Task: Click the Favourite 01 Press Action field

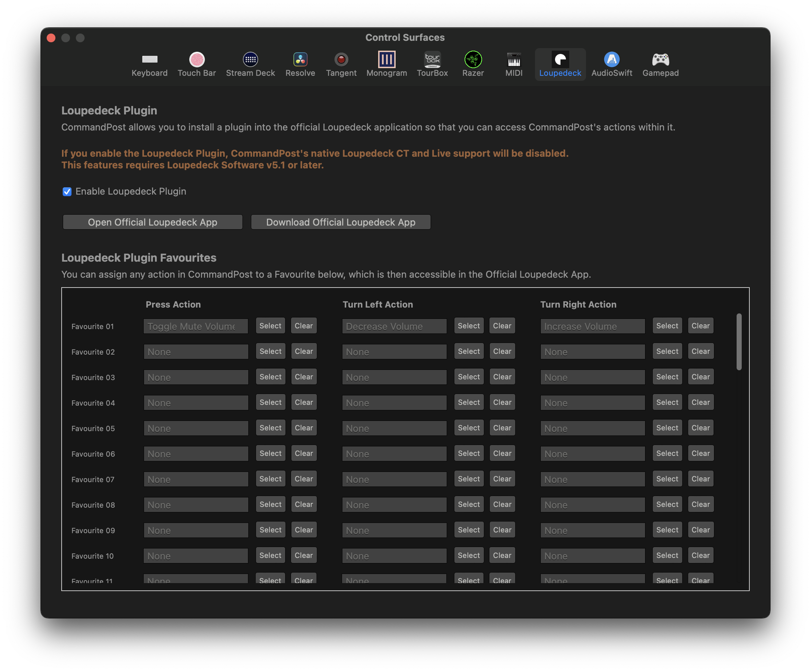Action: (196, 326)
